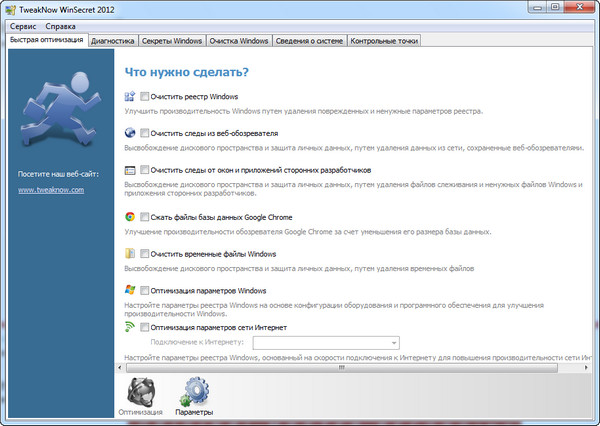Click the Что нужно сделать? heading
This screenshot has width=600, height=426.
[x=186, y=72]
